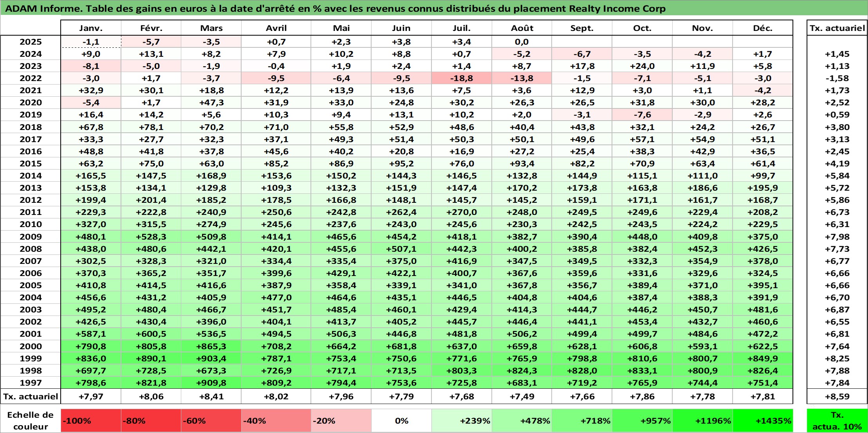Click the 'Tx. actua. 10%' green legend cell

[837, 421]
